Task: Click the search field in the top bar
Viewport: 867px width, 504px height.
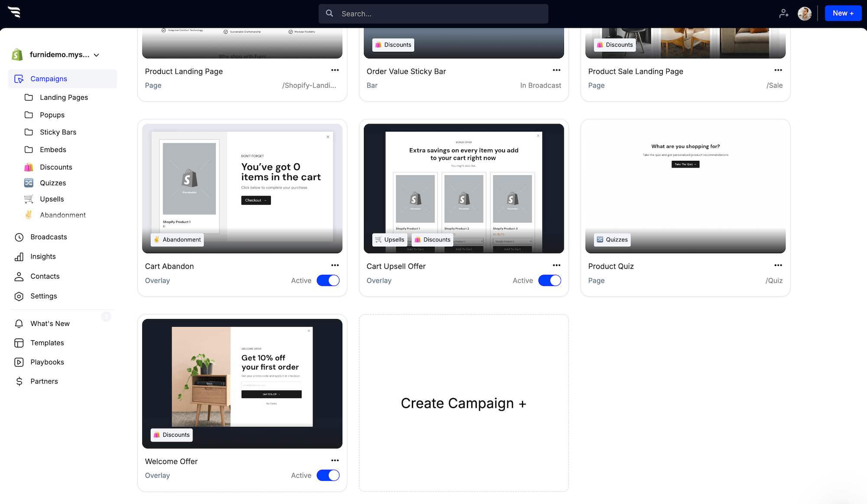Action: 433,13
